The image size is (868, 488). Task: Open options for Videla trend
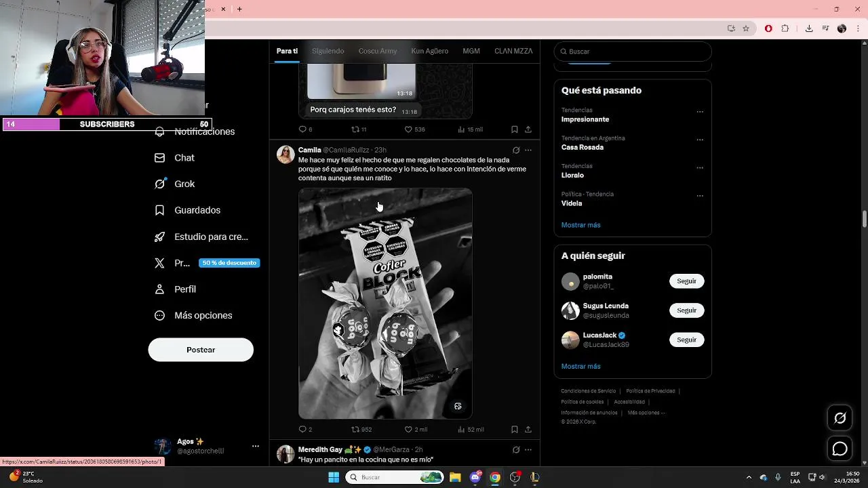click(700, 196)
